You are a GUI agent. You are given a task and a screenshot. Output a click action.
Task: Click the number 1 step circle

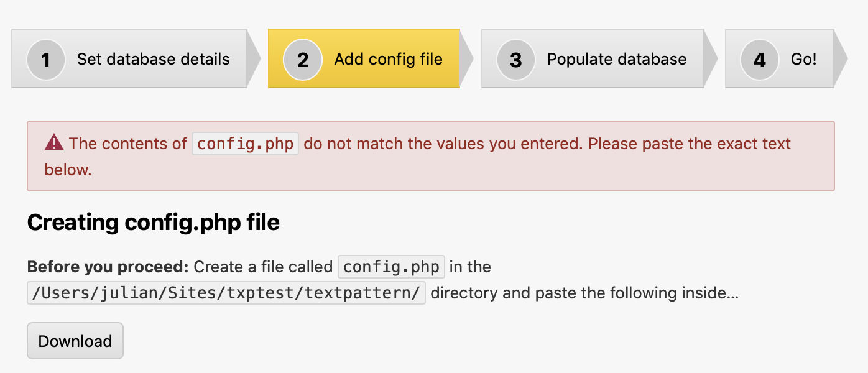click(x=46, y=60)
